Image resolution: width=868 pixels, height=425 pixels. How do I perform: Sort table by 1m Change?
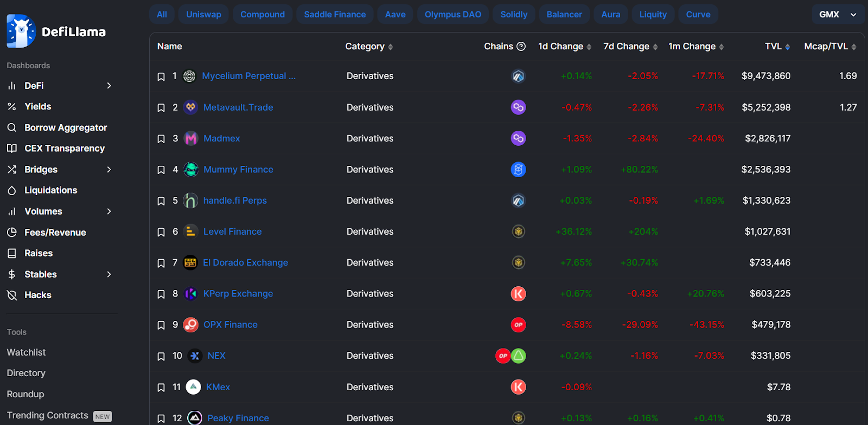(x=696, y=47)
